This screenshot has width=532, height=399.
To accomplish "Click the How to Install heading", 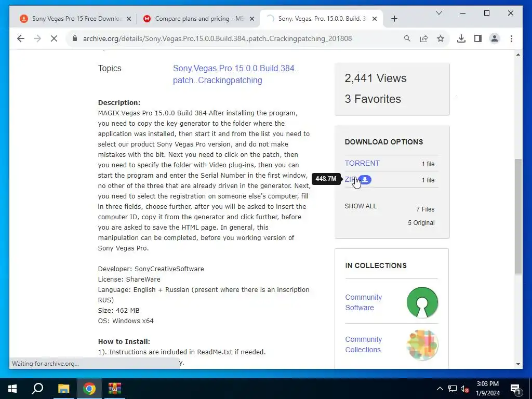I will 124,342.
